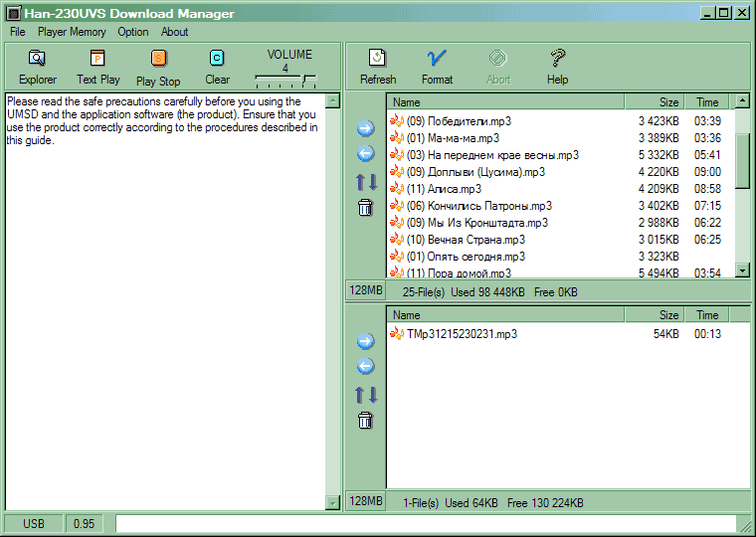Screen dimensions: 756x537
Task: Sort bottom list by Name column header
Action: (x=504, y=315)
